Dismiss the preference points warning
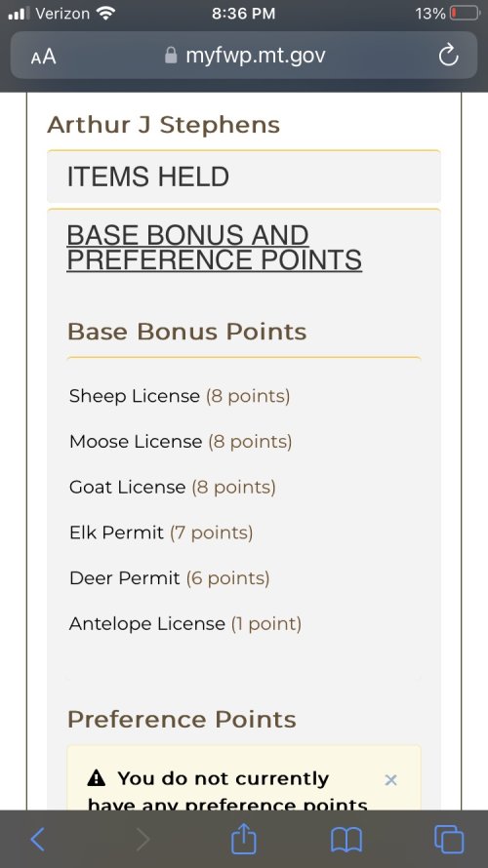 (390, 779)
